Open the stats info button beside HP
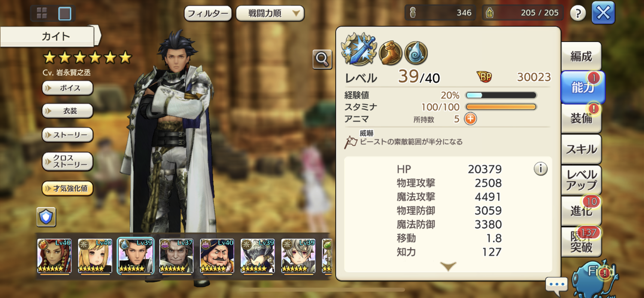The height and width of the screenshot is (298, 644). click(x=540, y=169)
